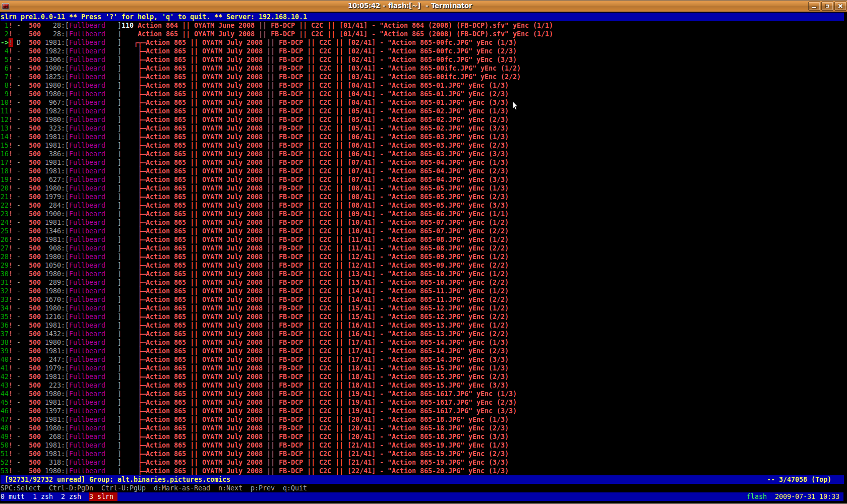Click the "q:Quit" key hint
This screenshot has height=504, width=847.
tap(294, 488)
